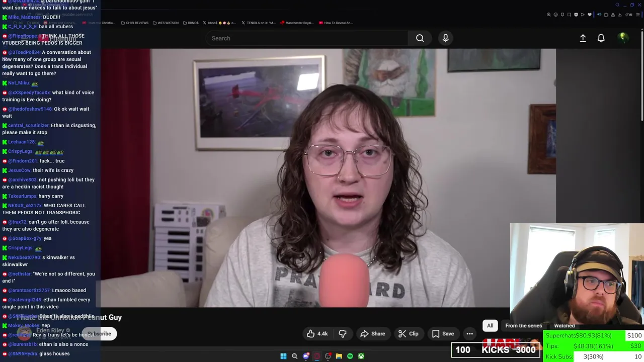
Task: Click the Subscribe button
Action: [100, 334]
